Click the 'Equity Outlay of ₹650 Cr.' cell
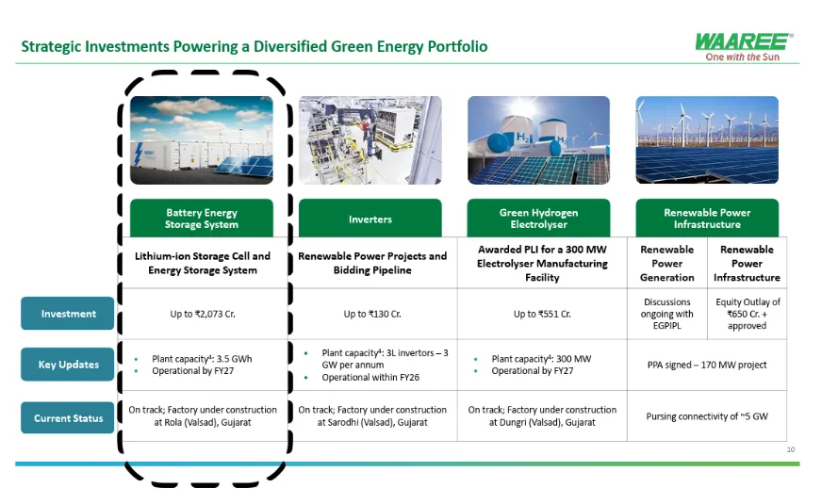 coord(748,314)
